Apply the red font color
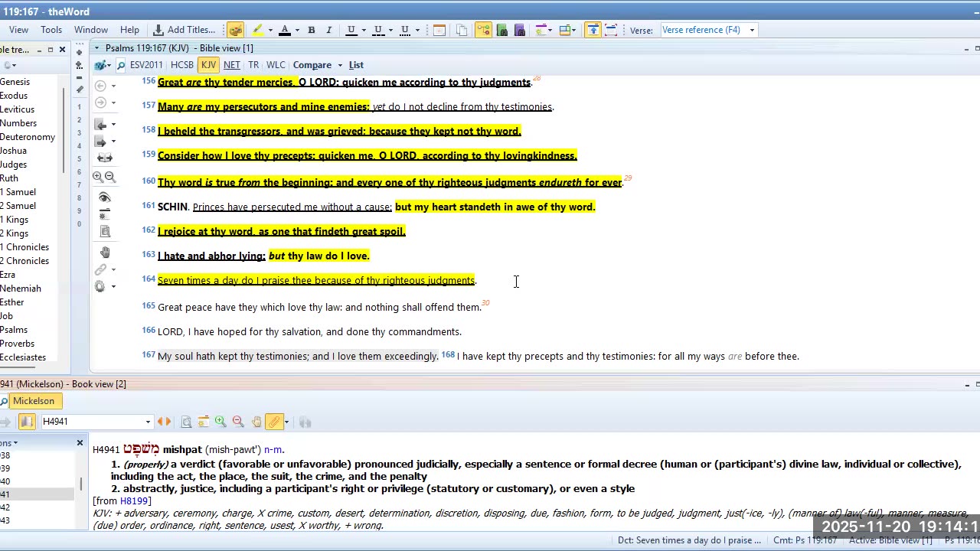 (285, 30)
